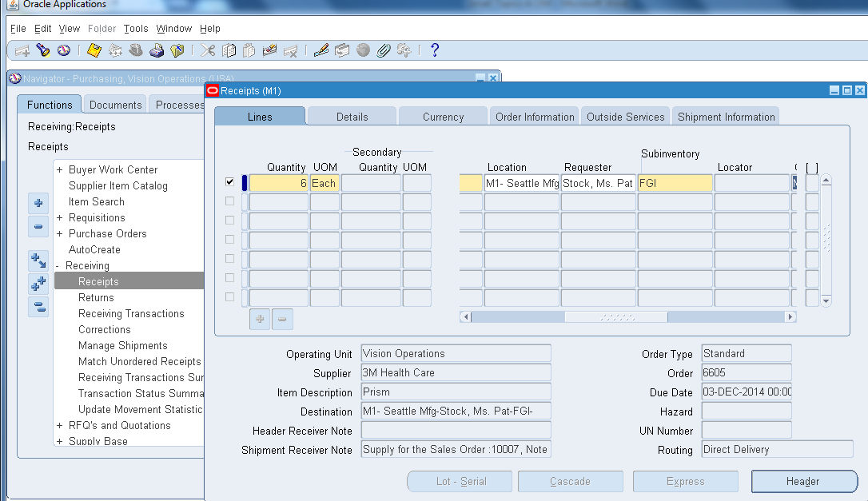Click the plus button below lines grid
The height and width of the screenshot is (501, 868).
260,319
